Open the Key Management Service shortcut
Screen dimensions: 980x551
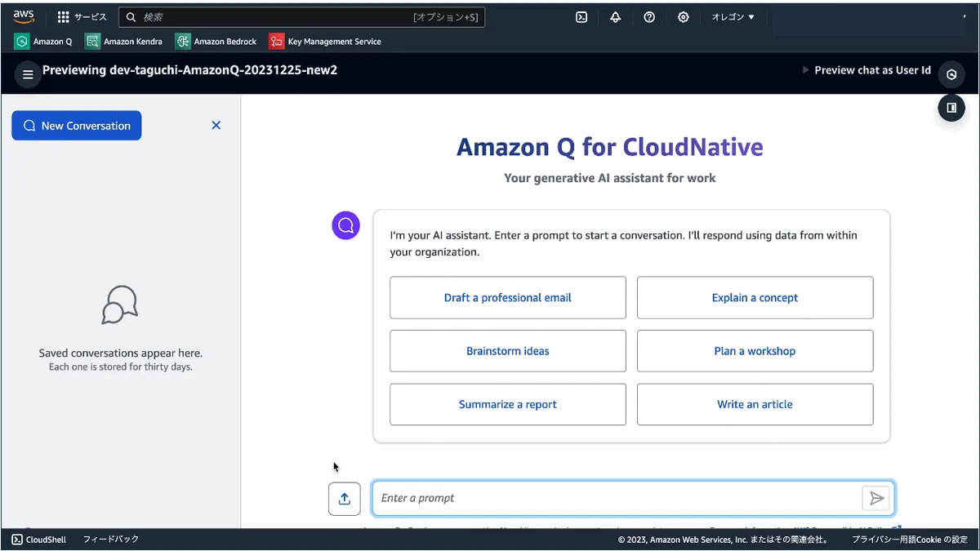click(325, 42)
